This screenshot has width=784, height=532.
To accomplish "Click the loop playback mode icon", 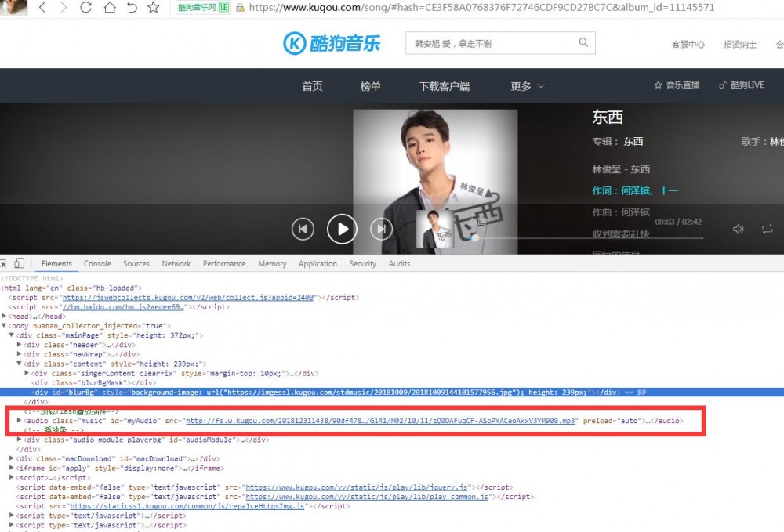I will pos(768,228).
